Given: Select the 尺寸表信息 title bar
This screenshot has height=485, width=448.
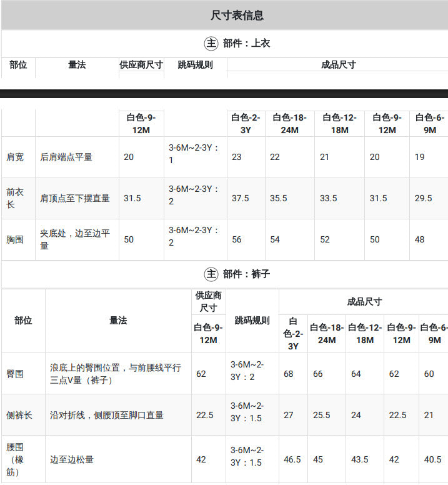Looking at the screenshot, I should point(224,15).
